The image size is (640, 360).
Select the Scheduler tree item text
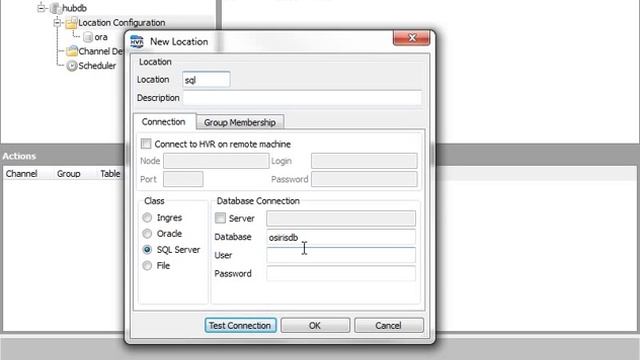coord(97,66)
